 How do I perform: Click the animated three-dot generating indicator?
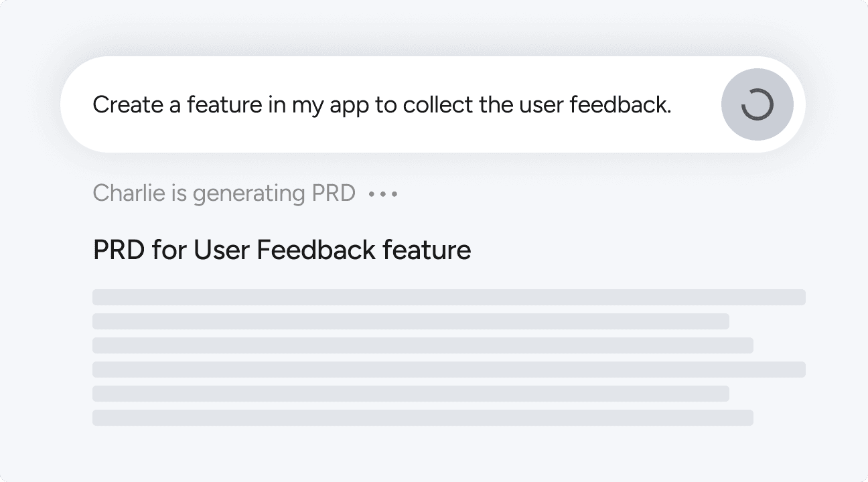tap(383, 194)
